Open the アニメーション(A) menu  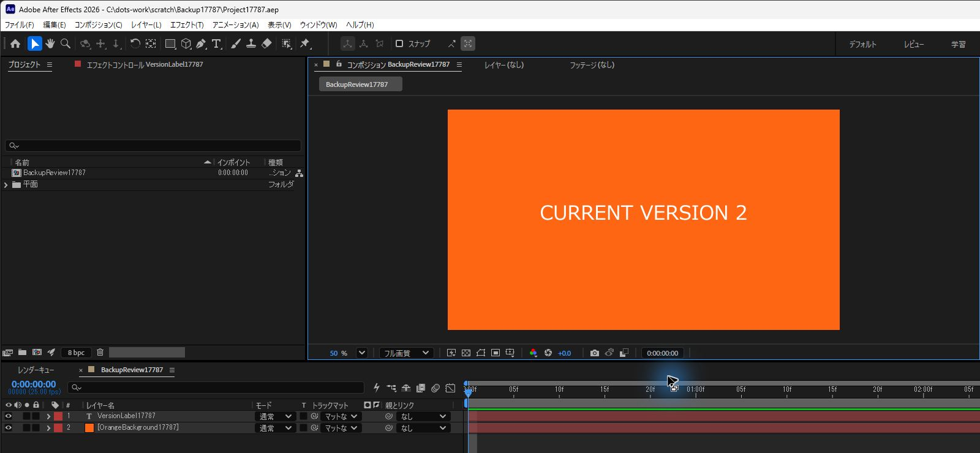(x=235, y=24)
